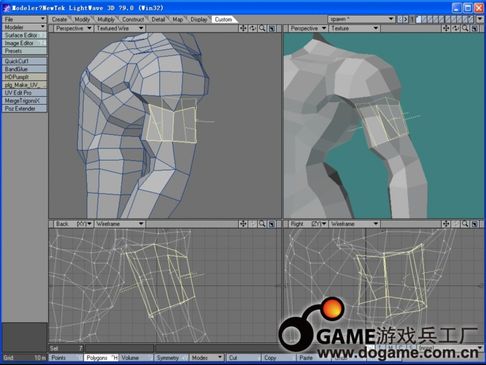Viewport: 486px width, 365px height.
Task: Select layer 4 toggle in layer bank
Action: 437,19
